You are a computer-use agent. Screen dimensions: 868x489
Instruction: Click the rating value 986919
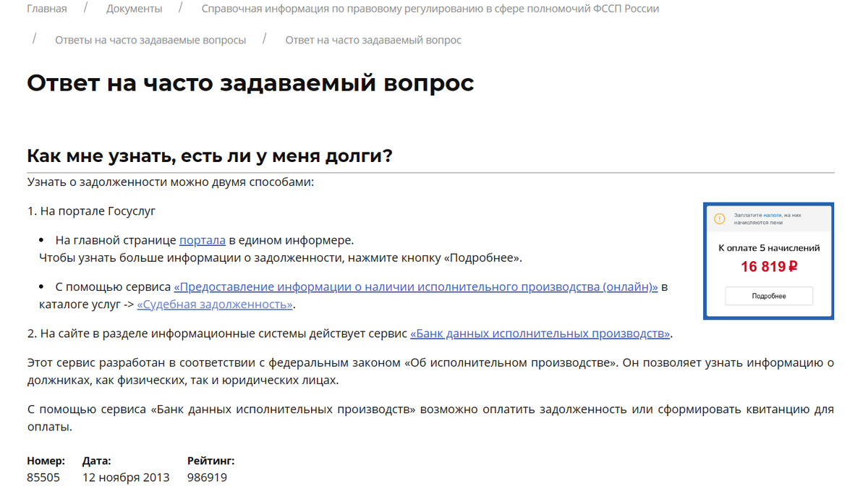207,477
